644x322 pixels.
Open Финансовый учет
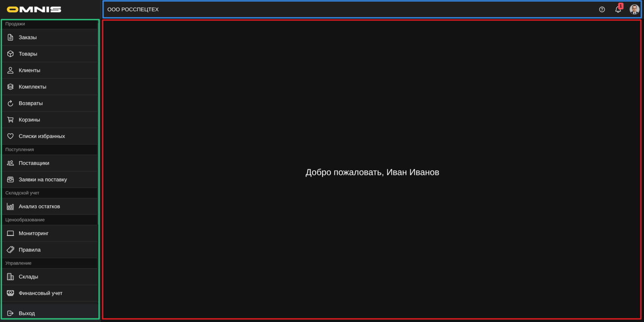[x=41, y=293]
